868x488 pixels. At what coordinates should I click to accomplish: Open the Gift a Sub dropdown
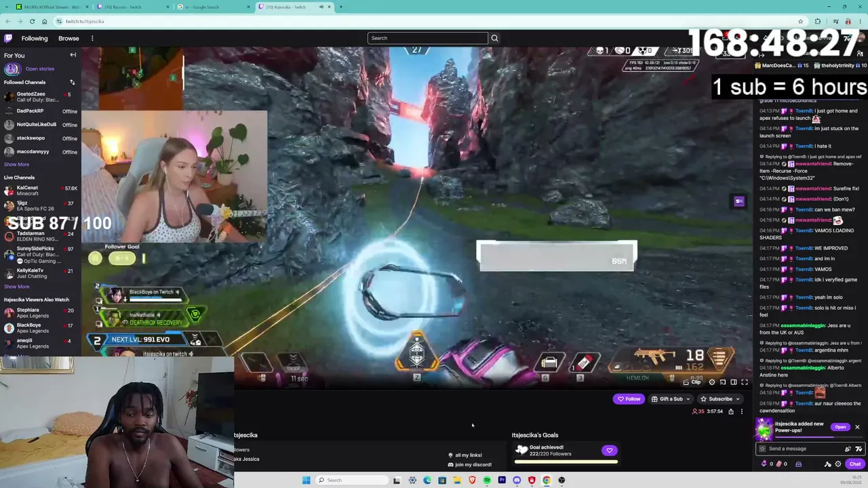(670, 399)
